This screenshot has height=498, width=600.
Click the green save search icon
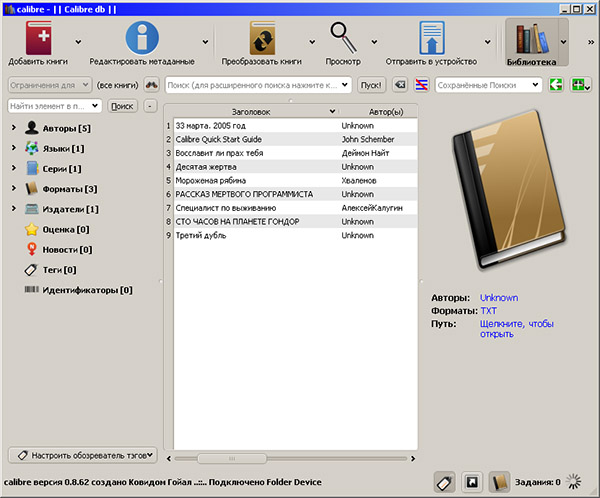click(x=556, y=85)
